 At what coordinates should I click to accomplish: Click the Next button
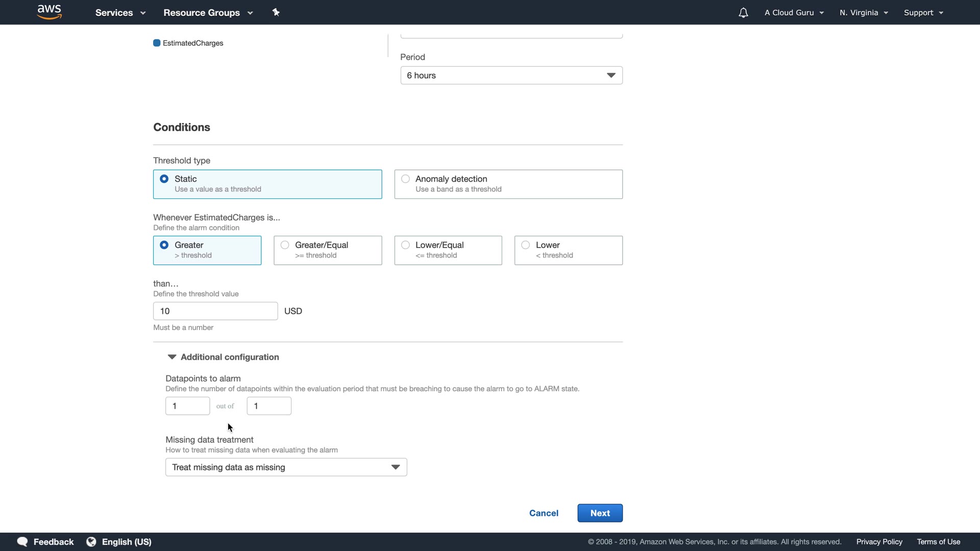click(600, 513)
